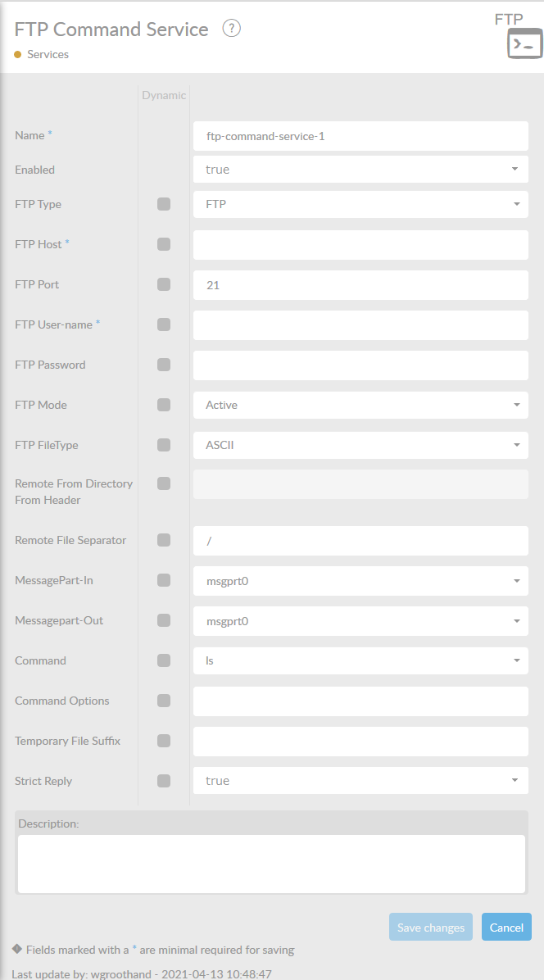Open the Enabled dropdown
The image size is (544, 980).
[360, 170]
